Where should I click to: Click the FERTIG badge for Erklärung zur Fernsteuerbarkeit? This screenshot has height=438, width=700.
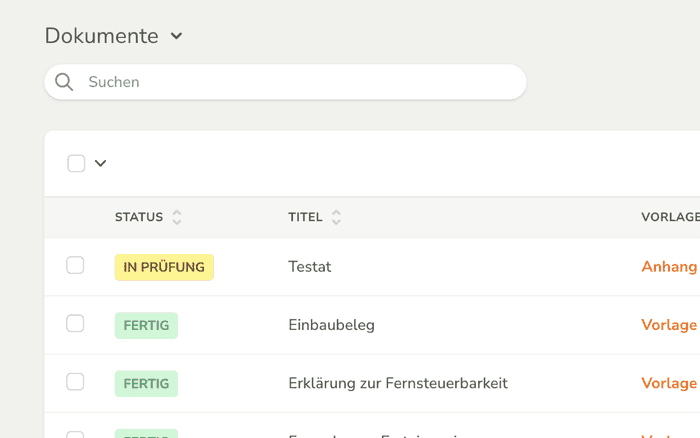tap(146, 384)
